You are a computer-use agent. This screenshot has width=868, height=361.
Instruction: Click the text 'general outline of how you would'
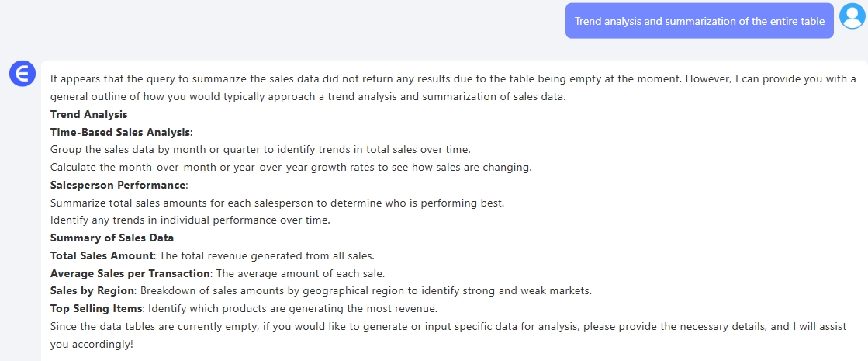click(132, 97)
